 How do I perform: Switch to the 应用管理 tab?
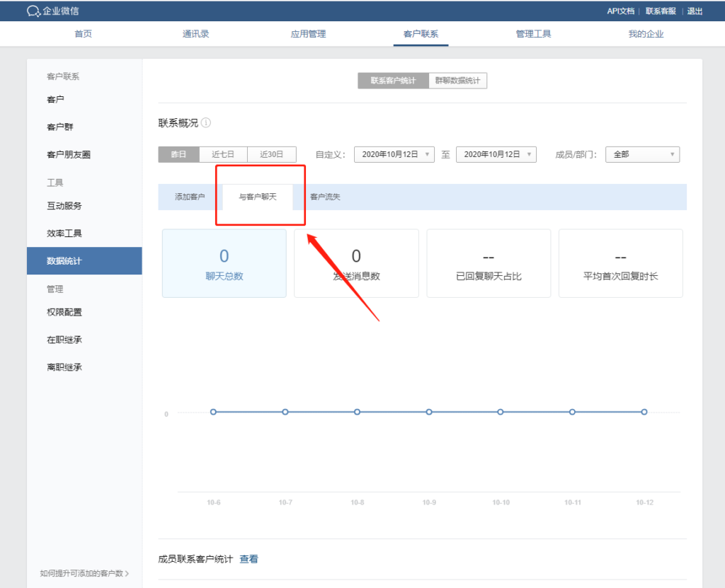pos(309,34)
